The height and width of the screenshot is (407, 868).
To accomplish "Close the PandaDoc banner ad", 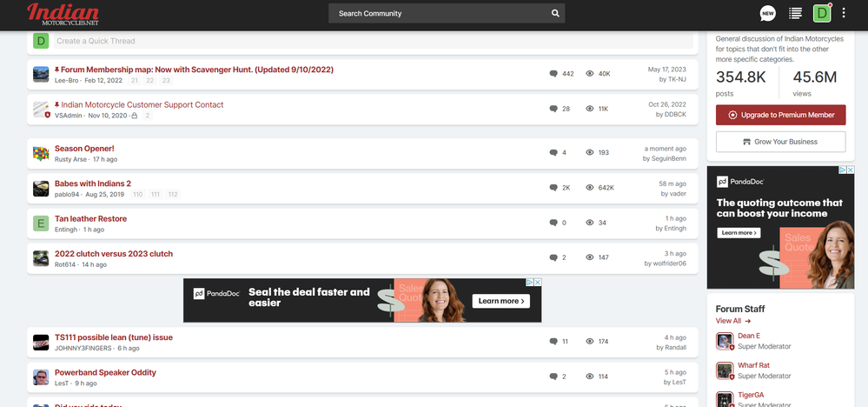I will pos(536,282).
